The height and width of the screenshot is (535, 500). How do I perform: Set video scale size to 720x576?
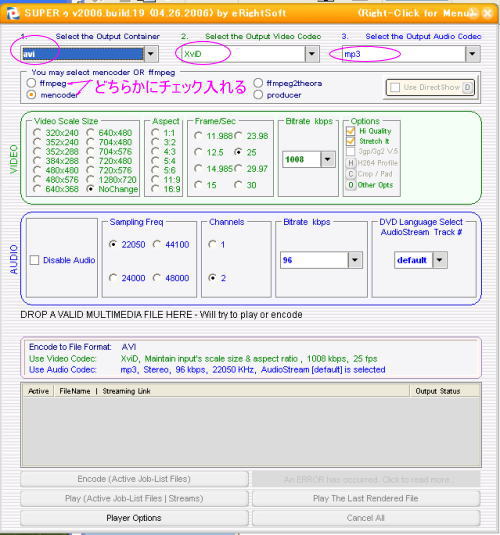pos(90,170)
